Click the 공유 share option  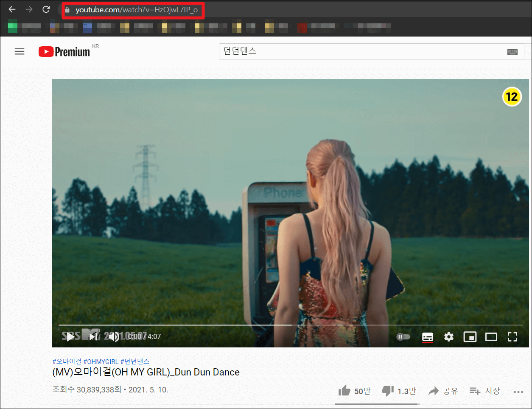coord(443,391)
